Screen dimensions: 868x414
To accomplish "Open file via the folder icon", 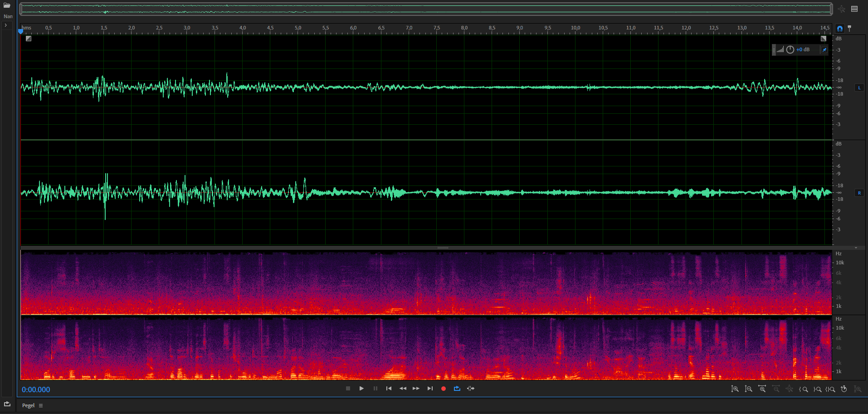I will click(x=7, y=5).
